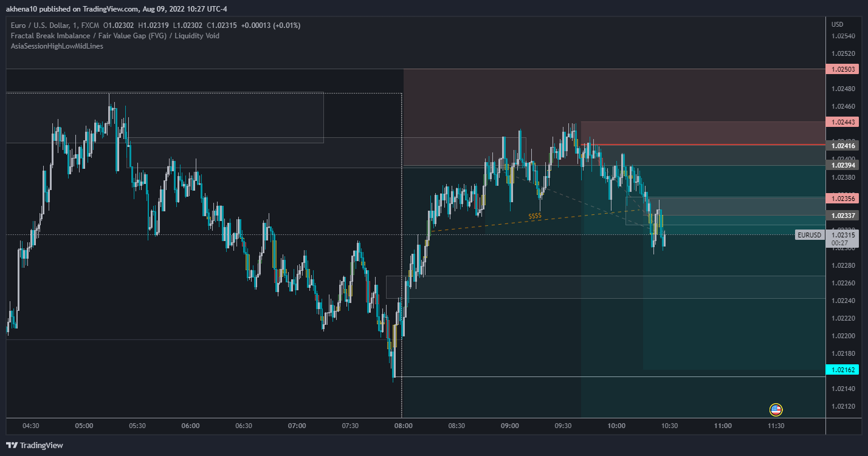Click the 07:30 time axis label
This screenshot has width=868, height=456.
350,426
